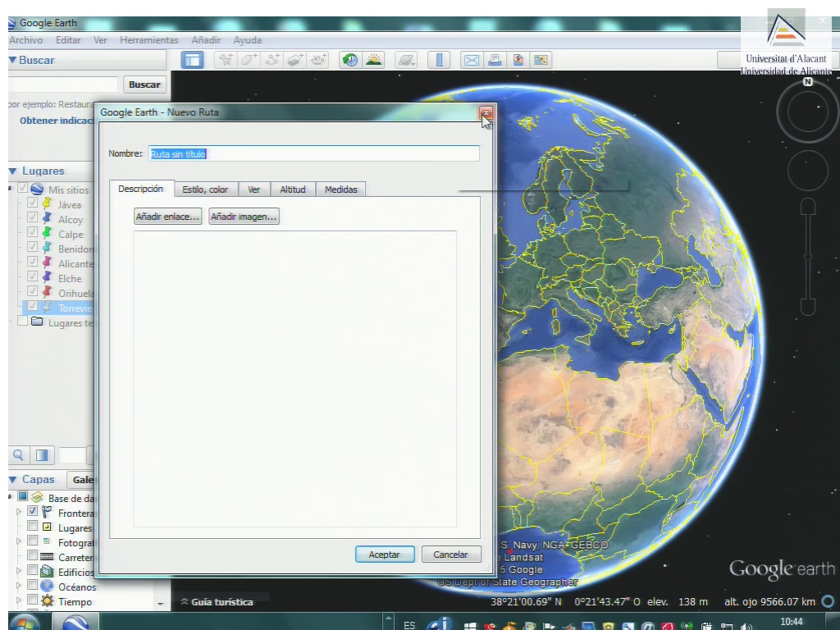
Task: Click the Record Tour camera icon
Action: [x=319, y=60]
